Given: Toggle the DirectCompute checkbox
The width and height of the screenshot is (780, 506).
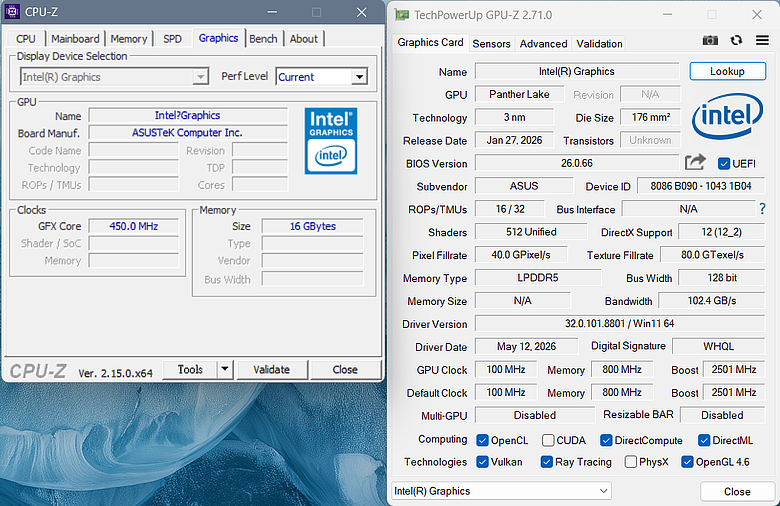Looking at the screenshot, I should (606, 440).
